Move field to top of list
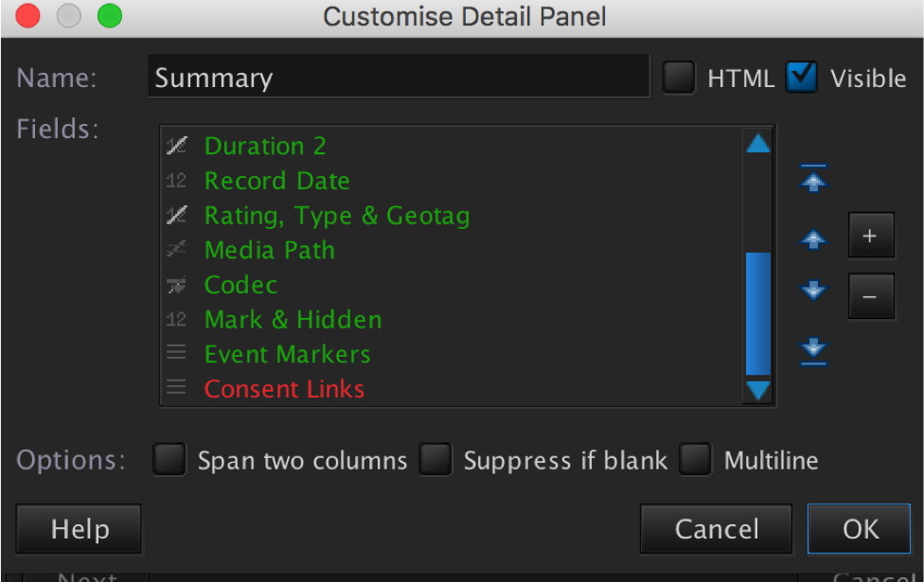 (813, 179)
